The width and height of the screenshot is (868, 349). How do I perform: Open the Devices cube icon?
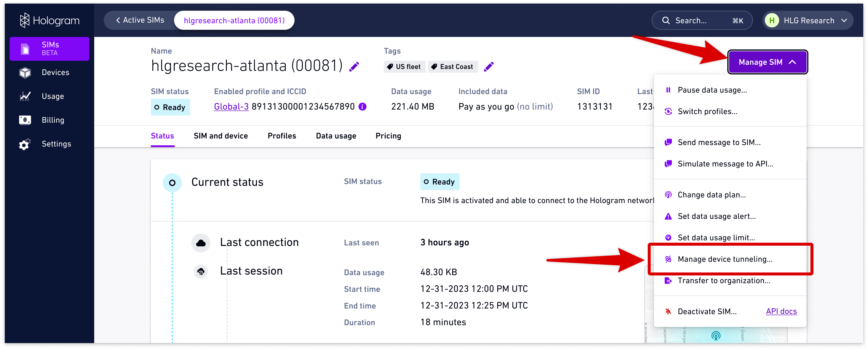[x=25, y=72]
